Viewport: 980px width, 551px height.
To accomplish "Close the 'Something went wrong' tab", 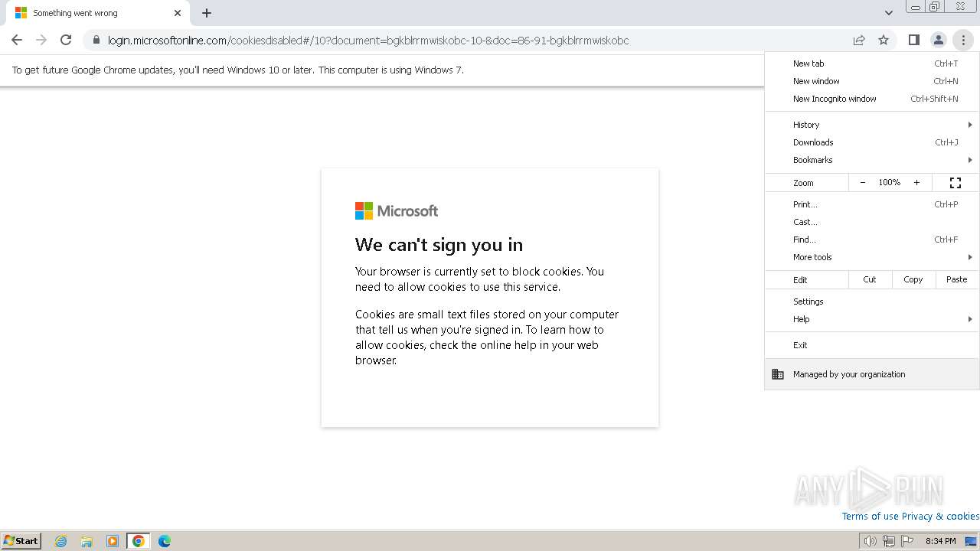I will (x=178, y=13).
